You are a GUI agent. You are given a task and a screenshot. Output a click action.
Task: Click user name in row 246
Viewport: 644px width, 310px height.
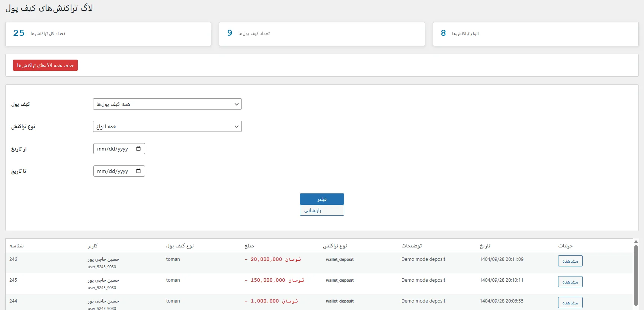(103, 259)
